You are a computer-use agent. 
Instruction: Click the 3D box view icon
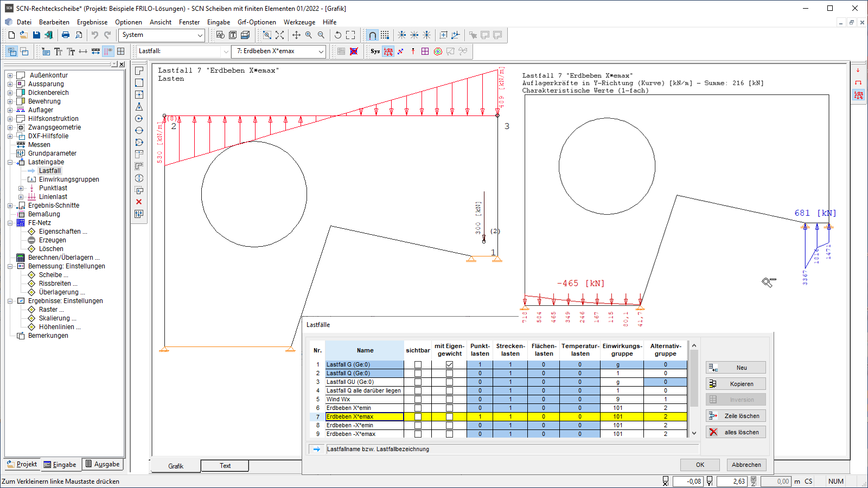(245, 35)
